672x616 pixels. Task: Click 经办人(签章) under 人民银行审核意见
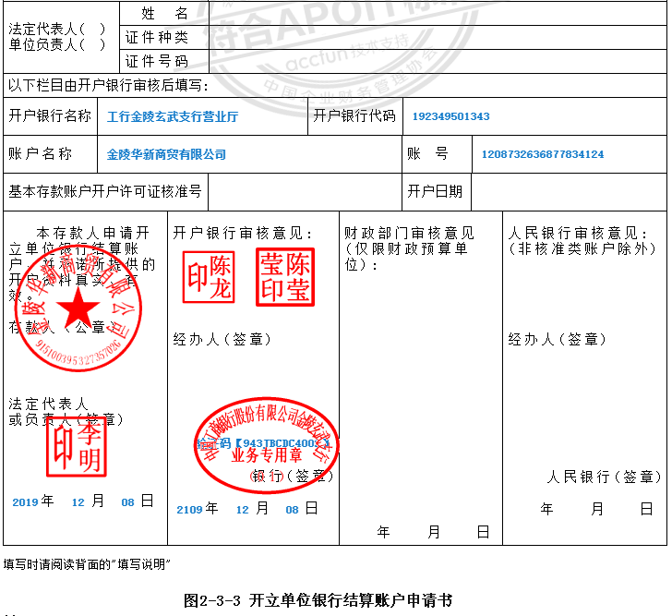[x=558, y=340]
